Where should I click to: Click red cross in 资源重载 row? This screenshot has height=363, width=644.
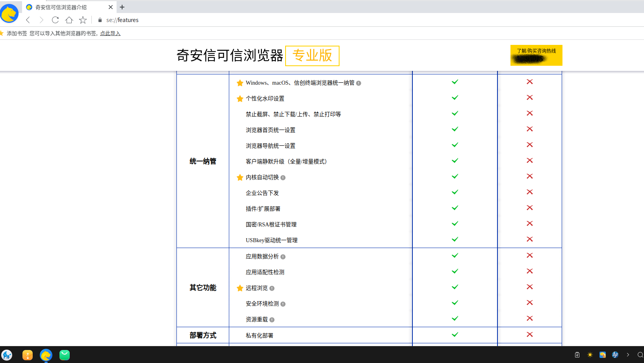(x=530, y=319)
